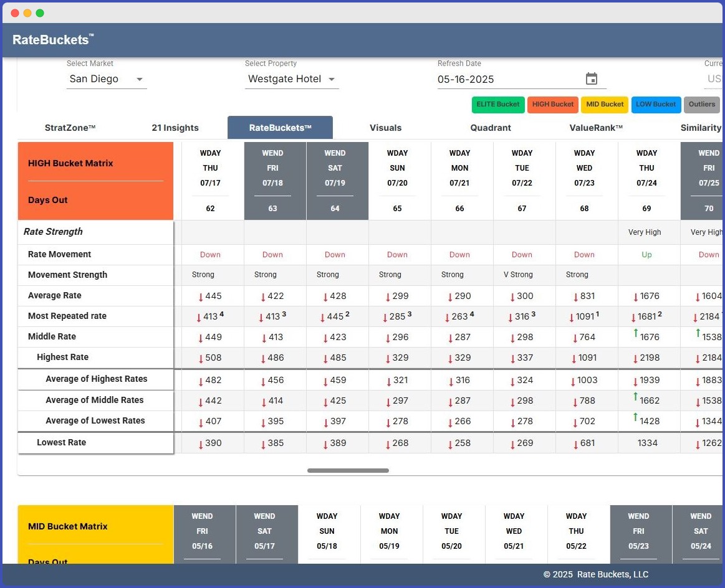
Task: Click the MID Bucket button
Action: [605, 105]
